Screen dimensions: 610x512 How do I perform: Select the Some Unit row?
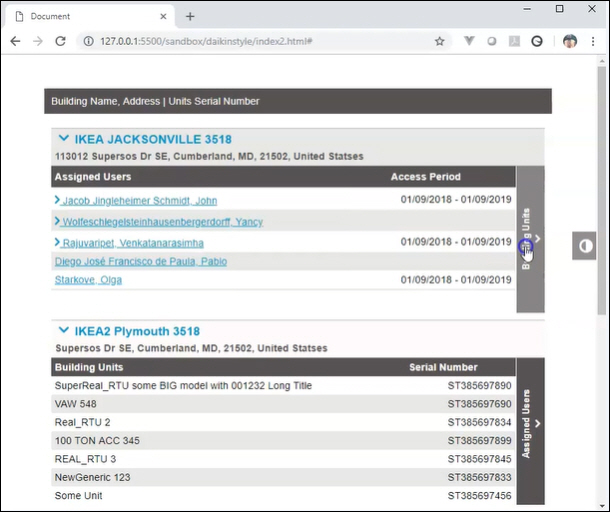283,495
